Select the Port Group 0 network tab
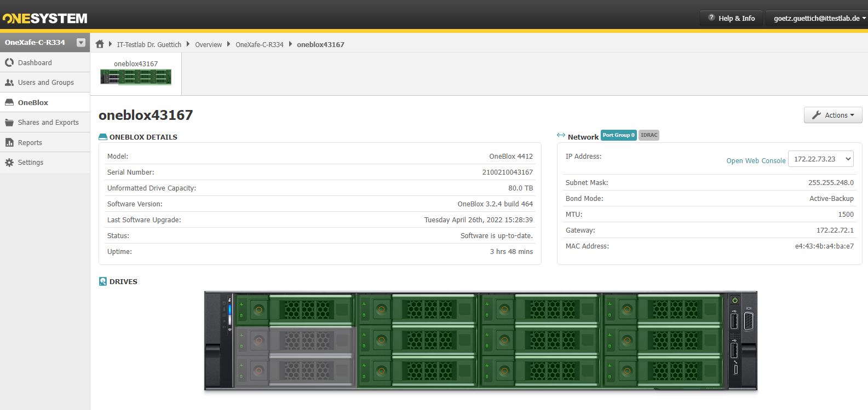Image resolution: width=868 pixels, height=410 pixels. (x=618, y=135)
